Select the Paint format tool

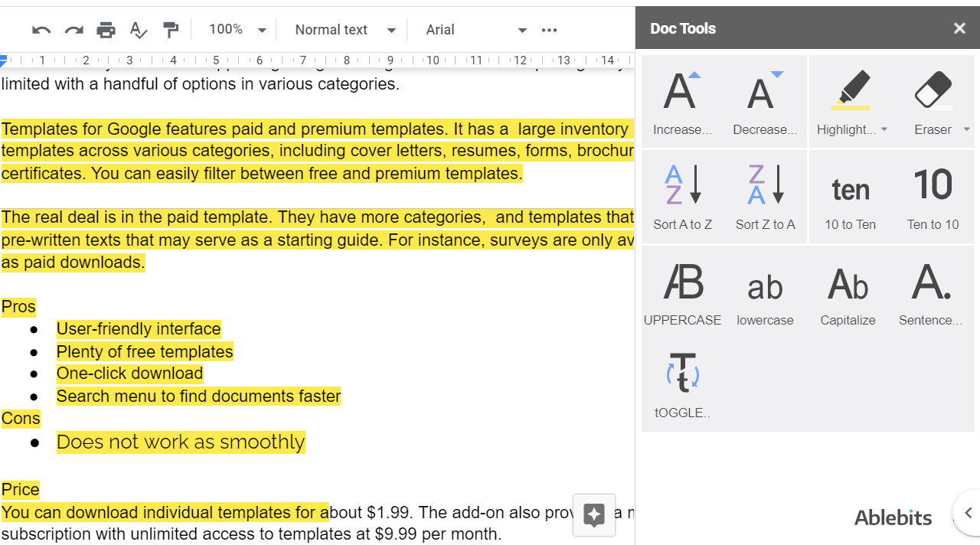tap(170, 30)
